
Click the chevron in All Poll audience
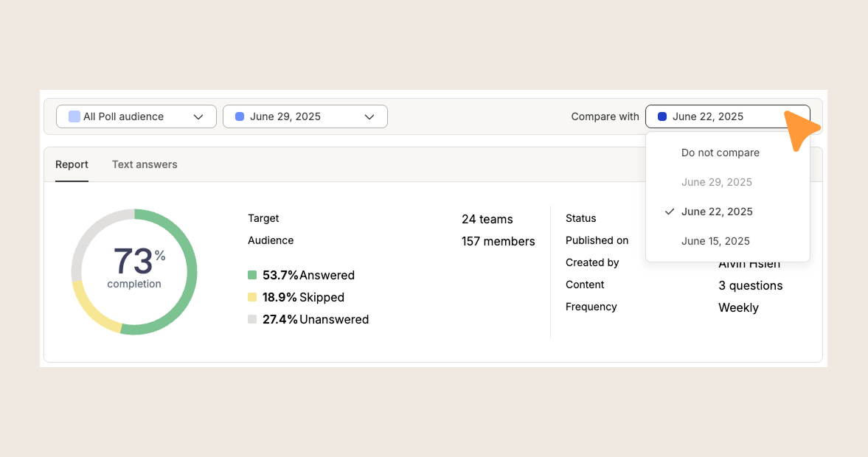coord(198,116)
